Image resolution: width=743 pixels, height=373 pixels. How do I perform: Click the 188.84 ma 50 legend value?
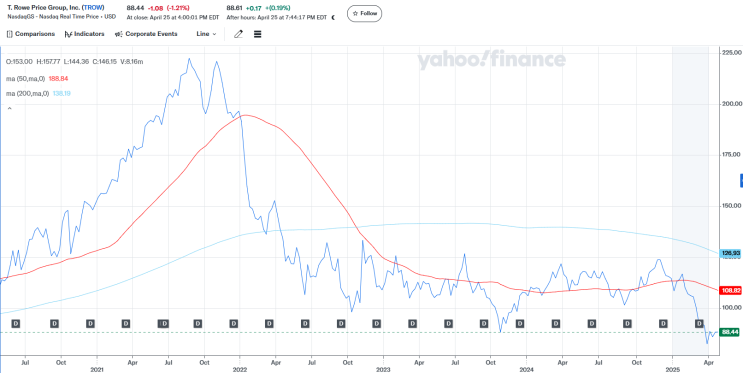click(x=58, y=78)
